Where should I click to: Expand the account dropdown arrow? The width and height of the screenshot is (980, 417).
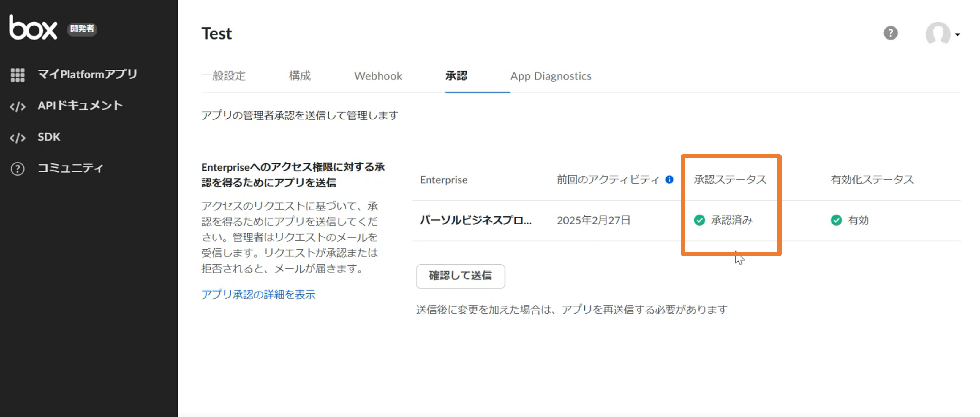coord(957,35)
